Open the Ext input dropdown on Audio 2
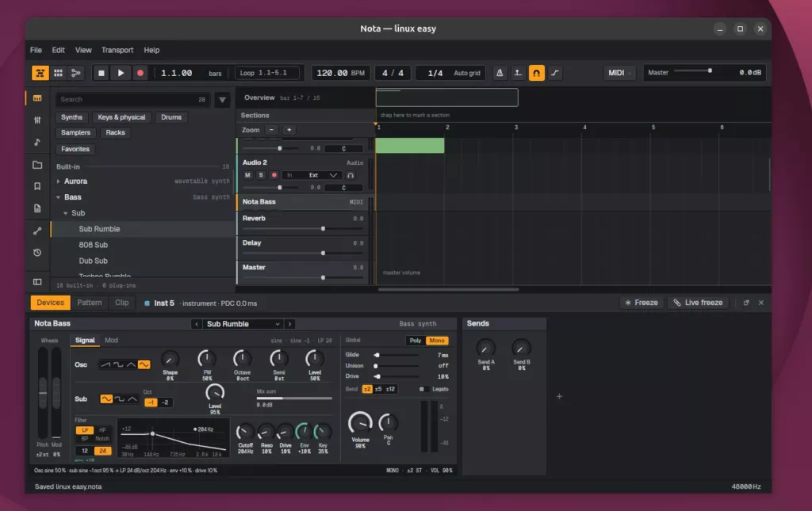This screenshot has height=511, width=812. [x=324, y=175]
